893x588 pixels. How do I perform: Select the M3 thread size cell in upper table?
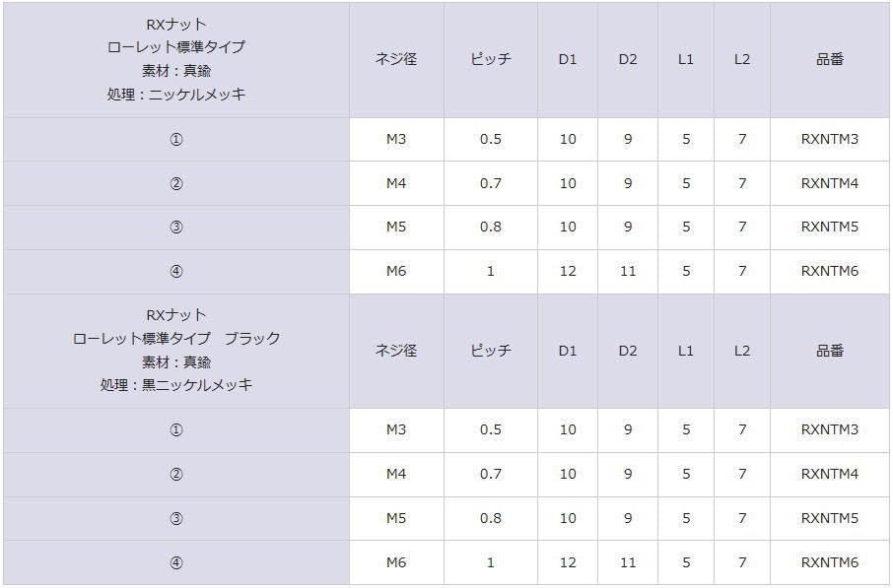click(396, 140)
